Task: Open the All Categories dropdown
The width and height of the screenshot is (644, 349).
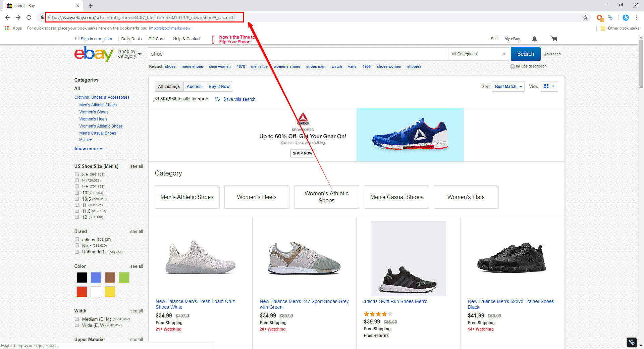Action: coord(479,54)
